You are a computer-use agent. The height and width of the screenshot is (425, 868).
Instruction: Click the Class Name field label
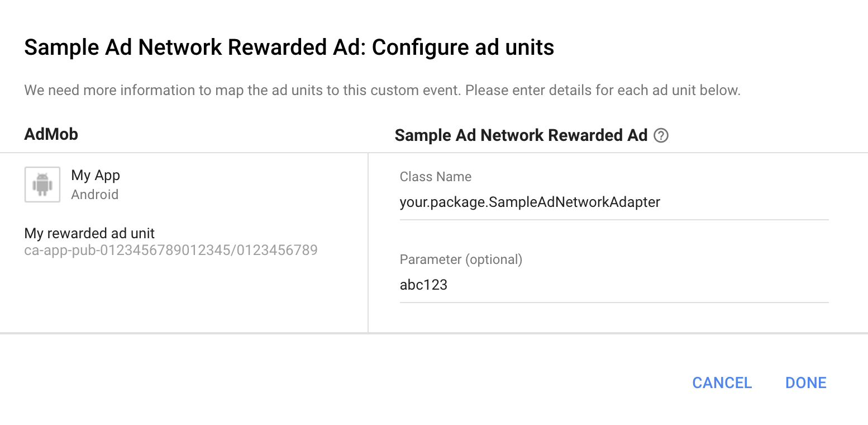(x=436, y=177)
